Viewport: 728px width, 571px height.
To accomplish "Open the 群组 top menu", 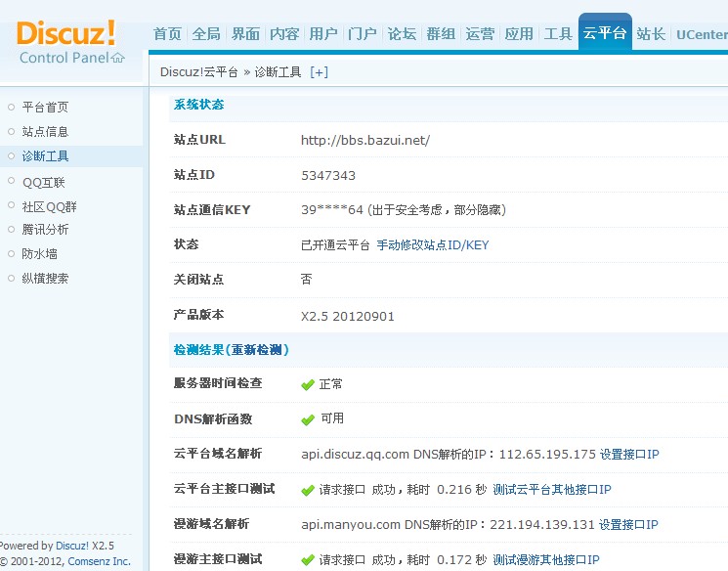I will 441,34.
